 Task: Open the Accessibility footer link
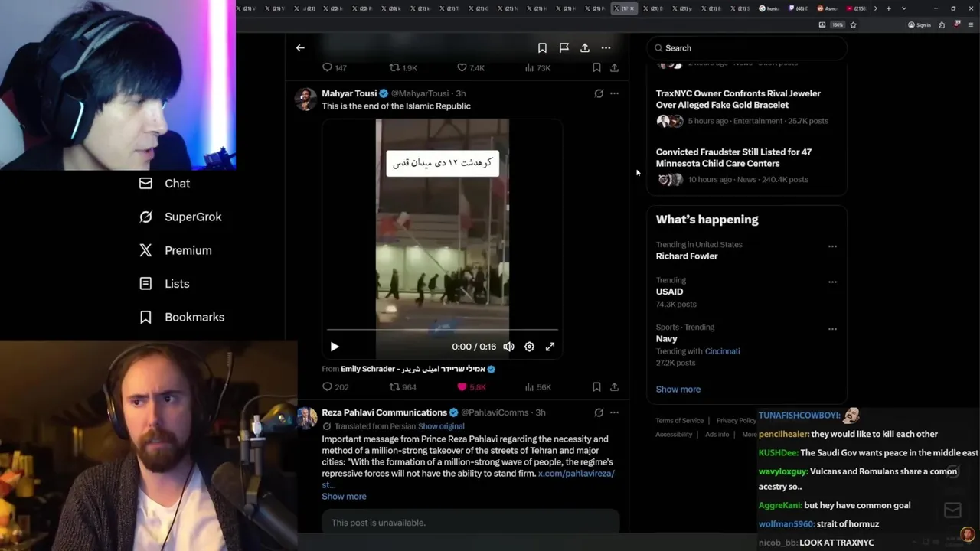pos(674,434)
